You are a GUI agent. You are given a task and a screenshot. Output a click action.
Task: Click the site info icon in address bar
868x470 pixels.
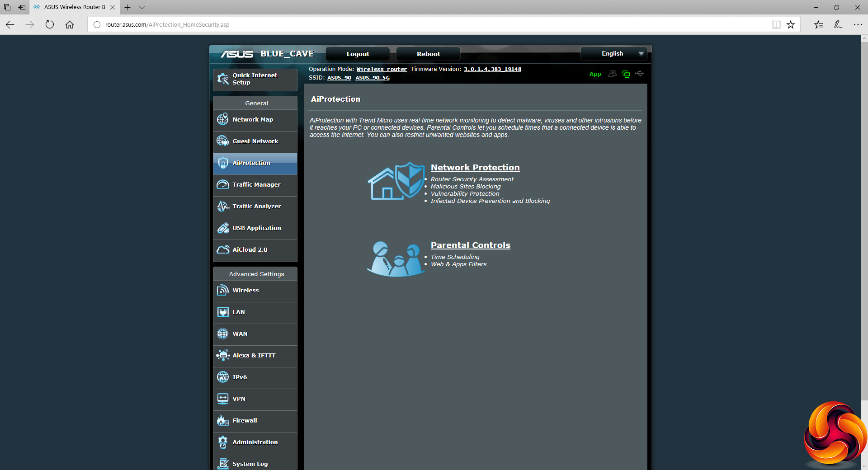pos(97,24)
